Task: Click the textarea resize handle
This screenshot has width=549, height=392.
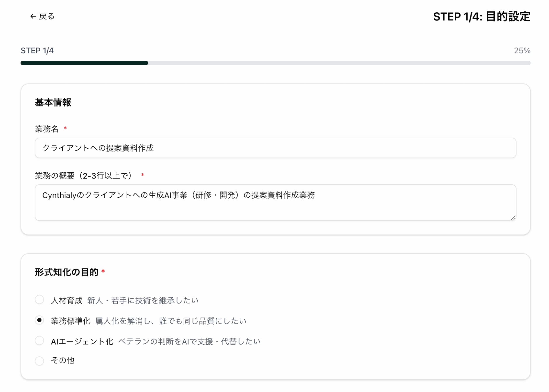Action: 513,218
